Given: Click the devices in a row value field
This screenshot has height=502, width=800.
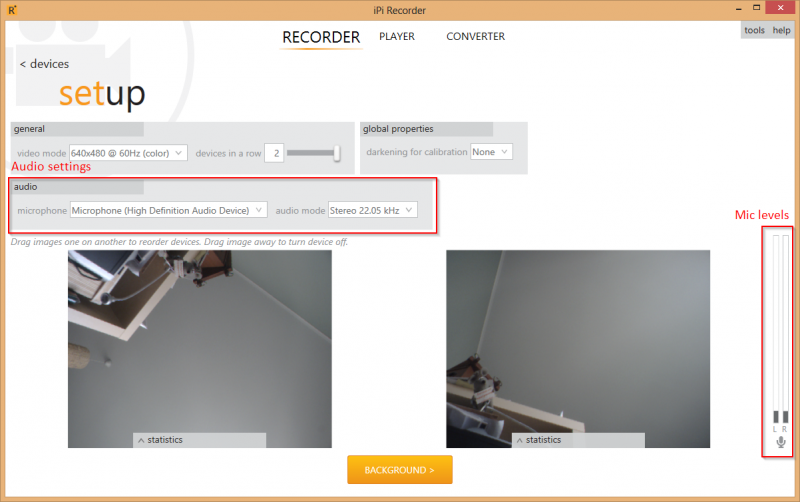Looking at the screenshot, I should pos(274,153).
